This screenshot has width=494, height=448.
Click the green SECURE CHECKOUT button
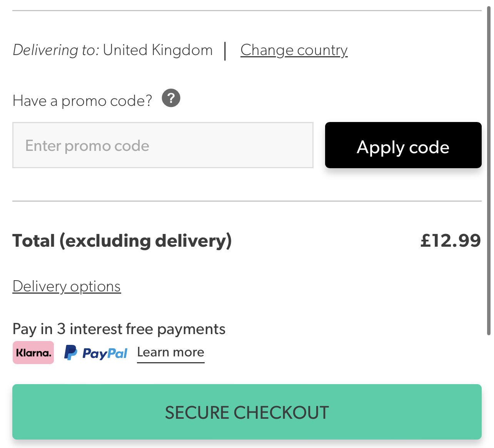[247, 412]
